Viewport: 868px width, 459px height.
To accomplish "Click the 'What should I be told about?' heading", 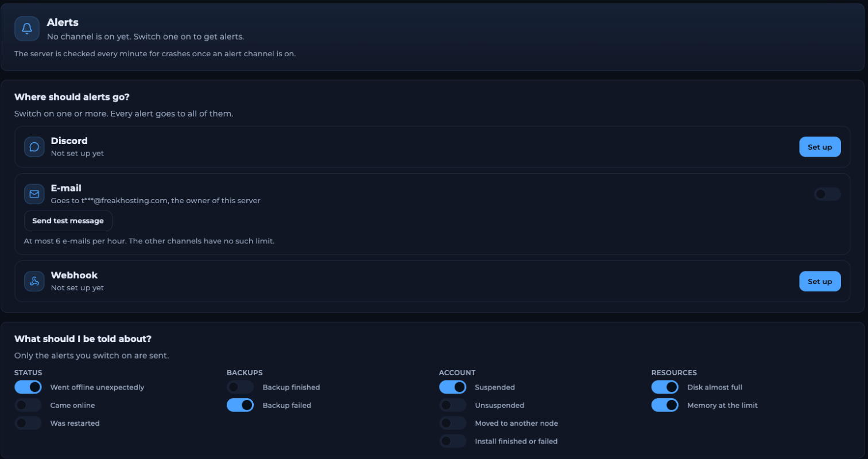I will click(x=83, y=339).
